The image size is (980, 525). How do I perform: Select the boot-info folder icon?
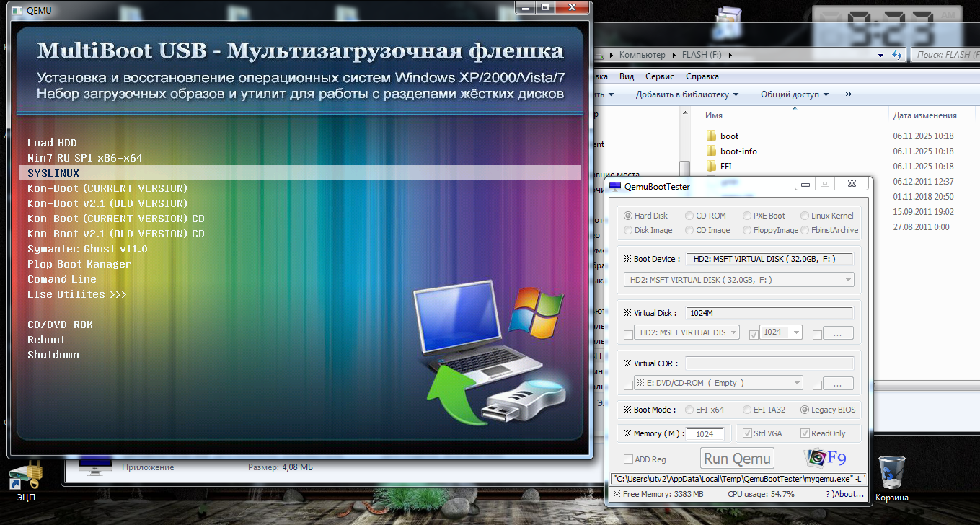pyautogui.click(x=711, y=151)
